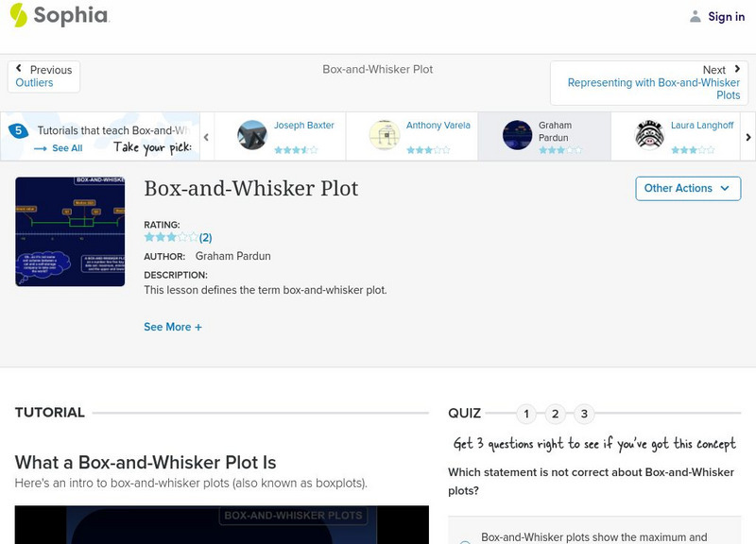
Task: Click the (2) ratings count
Action: coord(205,238)
